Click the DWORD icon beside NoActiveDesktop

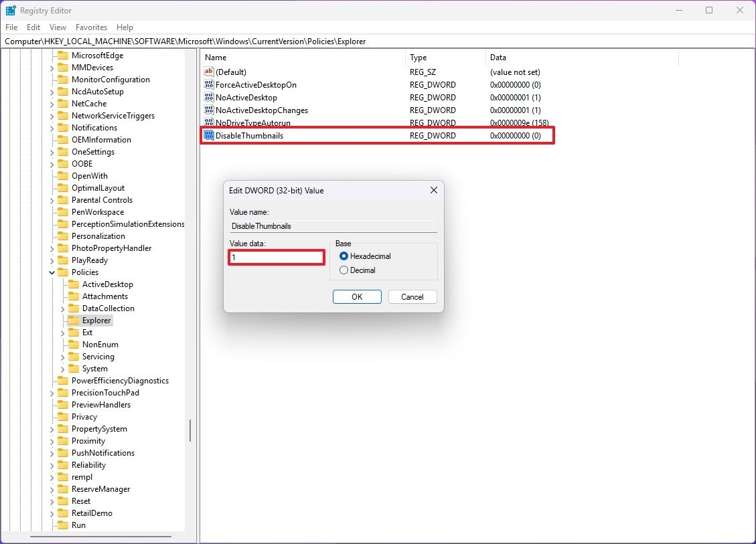click(x=208, y=97)
